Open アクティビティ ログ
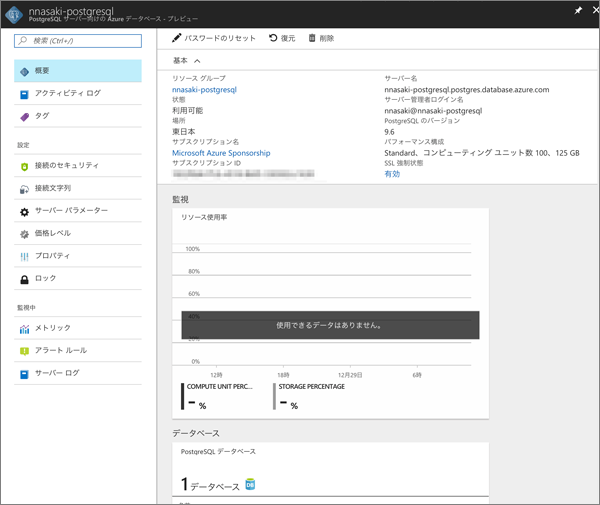The height and width of the screenshot is (505, 600). 78,93
